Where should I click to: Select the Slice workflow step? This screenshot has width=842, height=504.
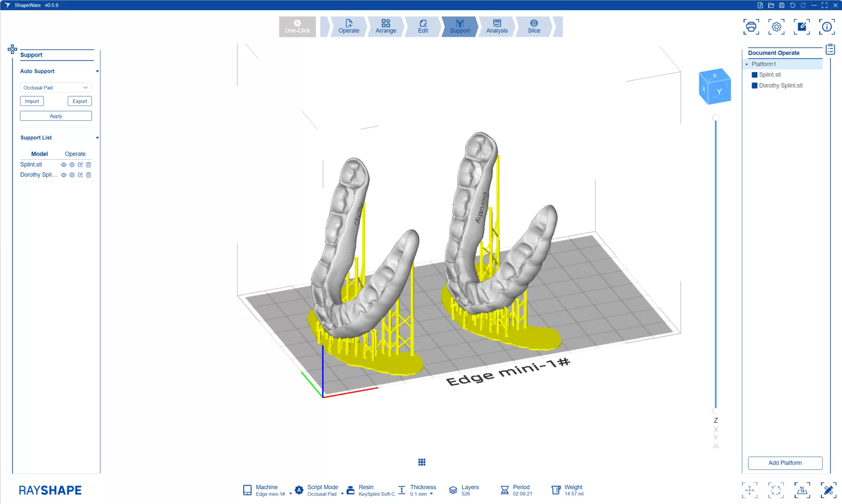point(533,26)
